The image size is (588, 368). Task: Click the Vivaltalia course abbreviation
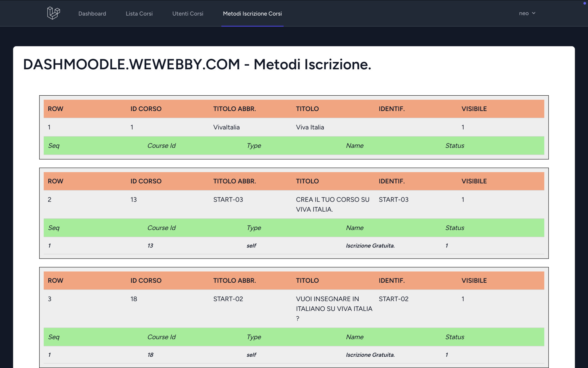tap(226, 127)
